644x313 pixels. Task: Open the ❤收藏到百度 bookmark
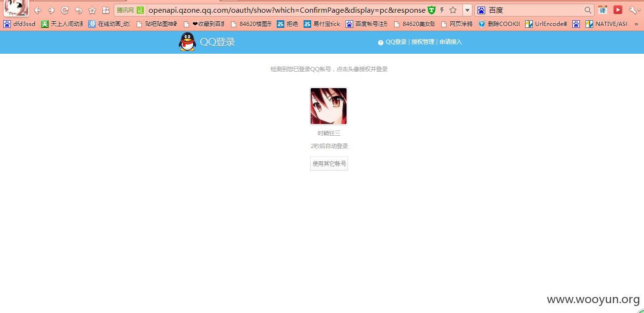(x=204, y=24)
